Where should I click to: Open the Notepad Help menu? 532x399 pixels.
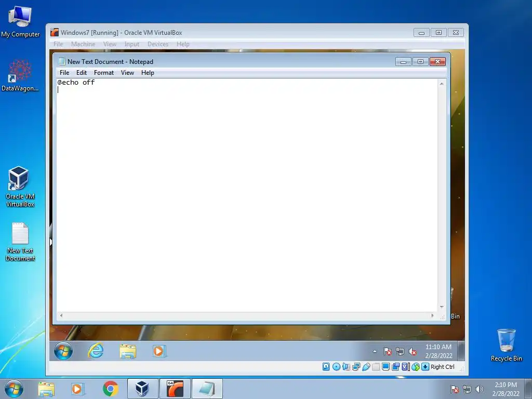pos(148,73)
